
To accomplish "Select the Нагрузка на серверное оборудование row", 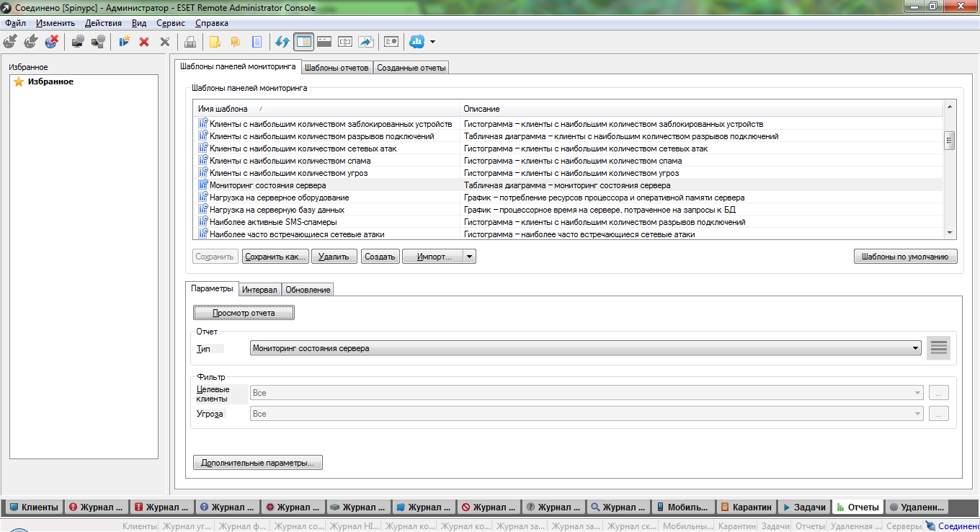I will [x=568, y=198].
